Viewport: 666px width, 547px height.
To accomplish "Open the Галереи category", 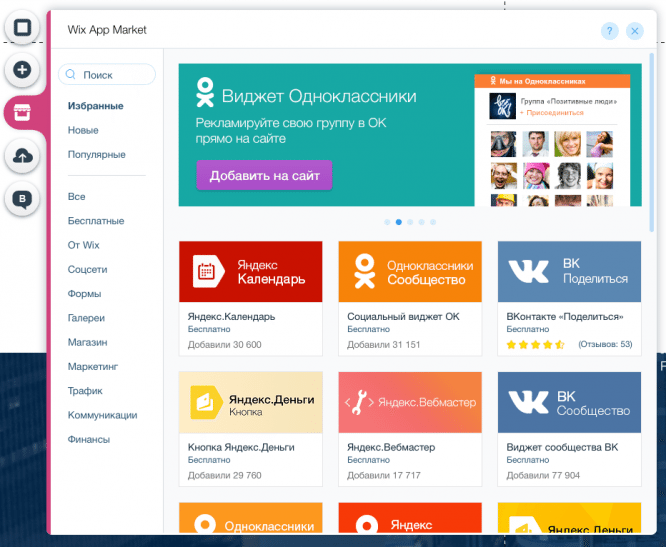I will pyautogui.click(x=86, y=318).
